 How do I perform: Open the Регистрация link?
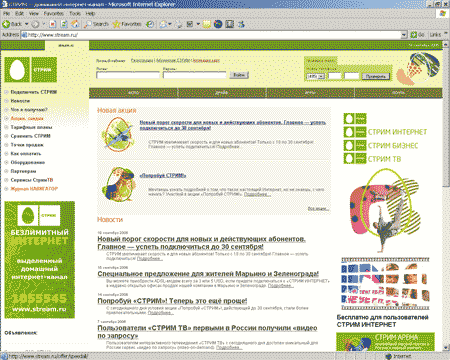tap(142, 61)
